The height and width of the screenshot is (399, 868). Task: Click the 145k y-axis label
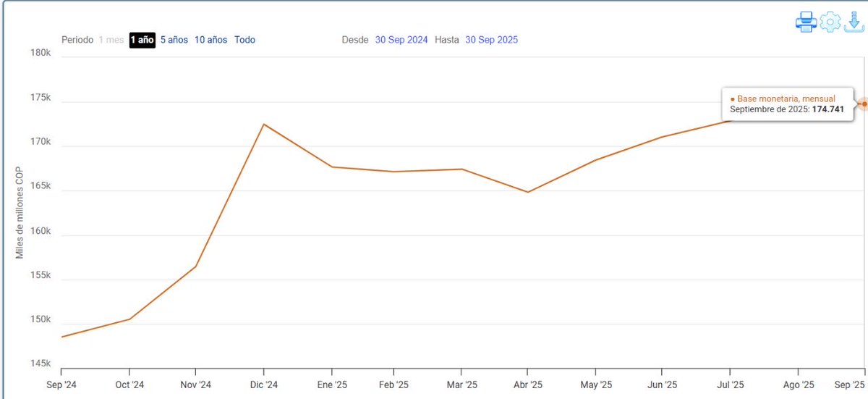point(40,364)
